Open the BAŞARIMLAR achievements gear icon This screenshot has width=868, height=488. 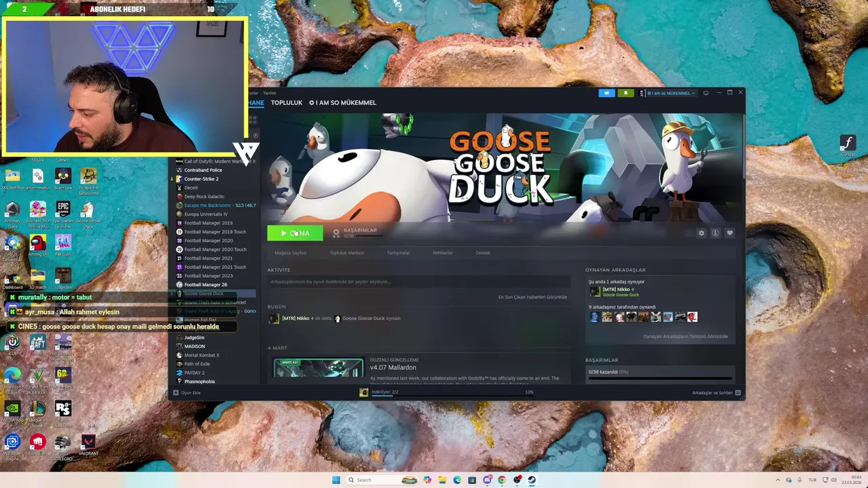(x=336, y=233)
